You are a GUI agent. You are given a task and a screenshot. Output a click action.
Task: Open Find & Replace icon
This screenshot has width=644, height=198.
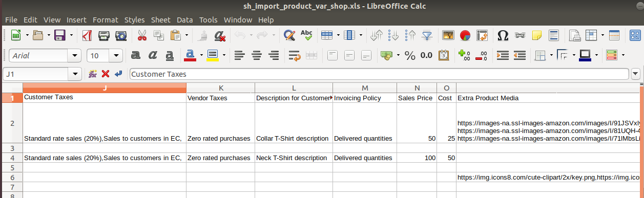point(289,36)
